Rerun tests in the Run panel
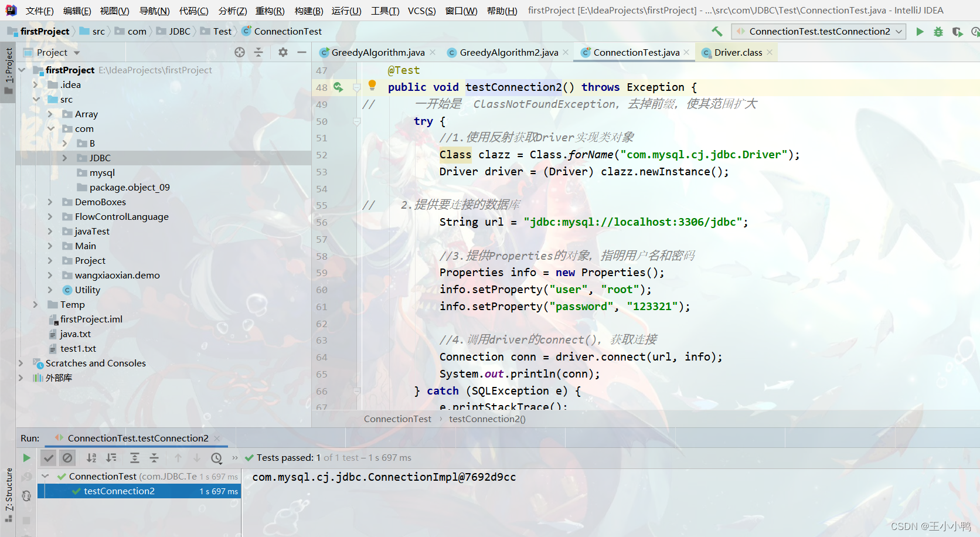Screen dimensions: 980x537 point(26,458)
